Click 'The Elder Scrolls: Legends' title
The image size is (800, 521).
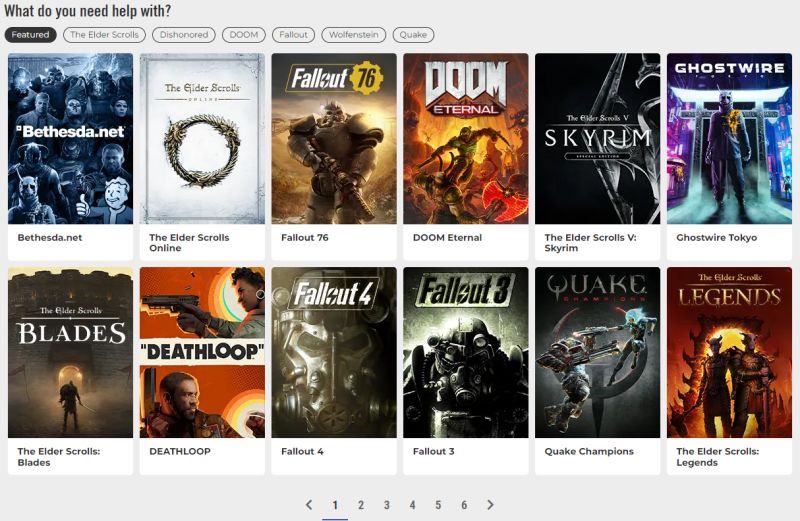717,457
